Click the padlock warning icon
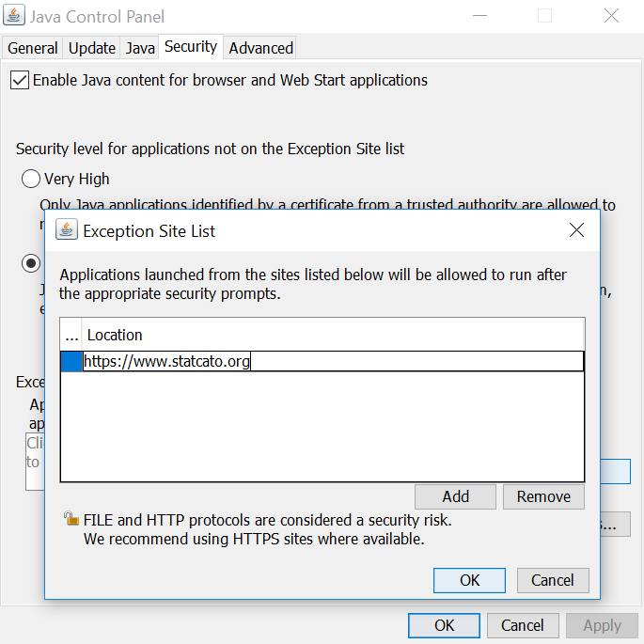The image size is (644, 644). [x=71, y=519]
